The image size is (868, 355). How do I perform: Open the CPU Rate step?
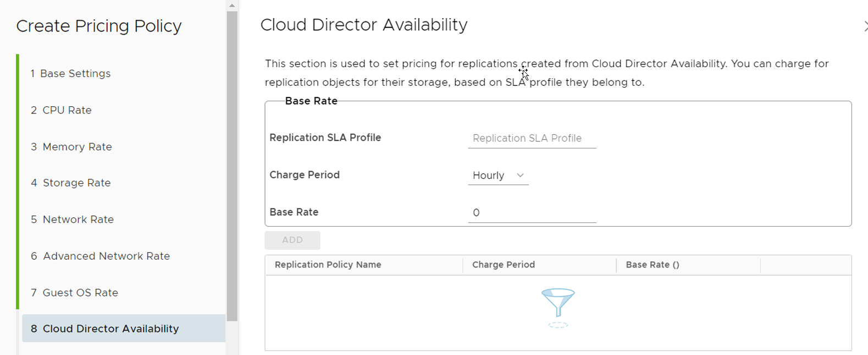(67, 110)
